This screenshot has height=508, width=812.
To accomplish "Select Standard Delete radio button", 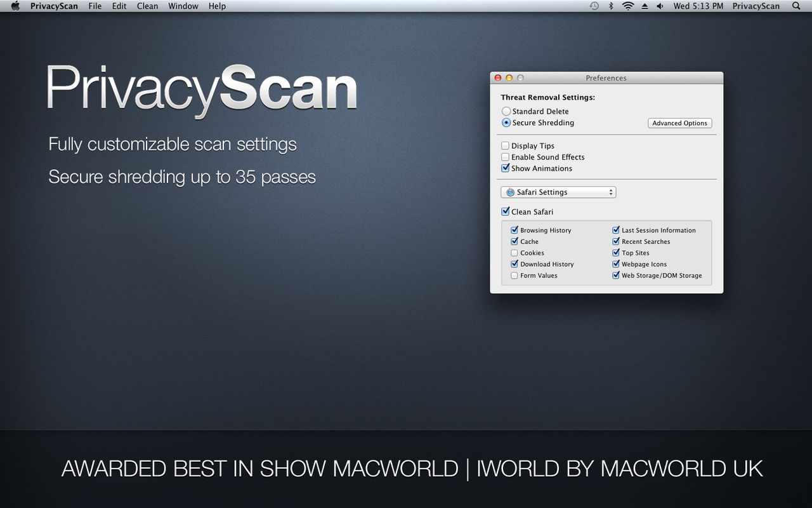I will tap(506, 111).
